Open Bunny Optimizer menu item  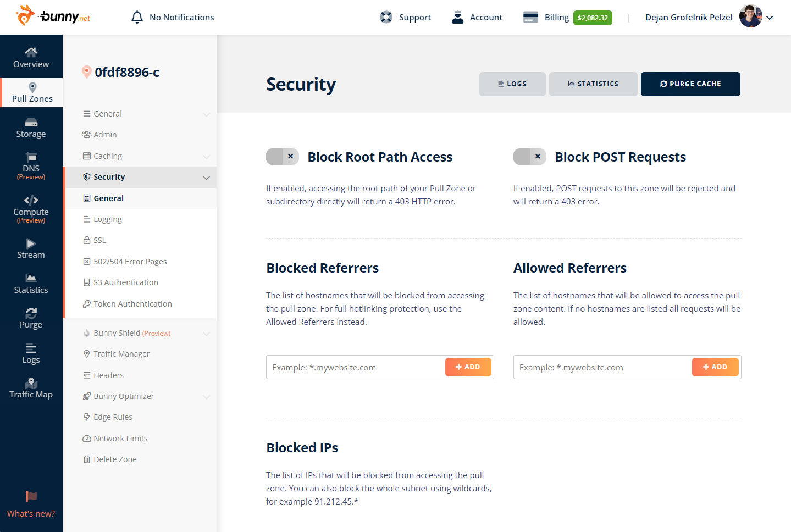[x=141, y=396]
